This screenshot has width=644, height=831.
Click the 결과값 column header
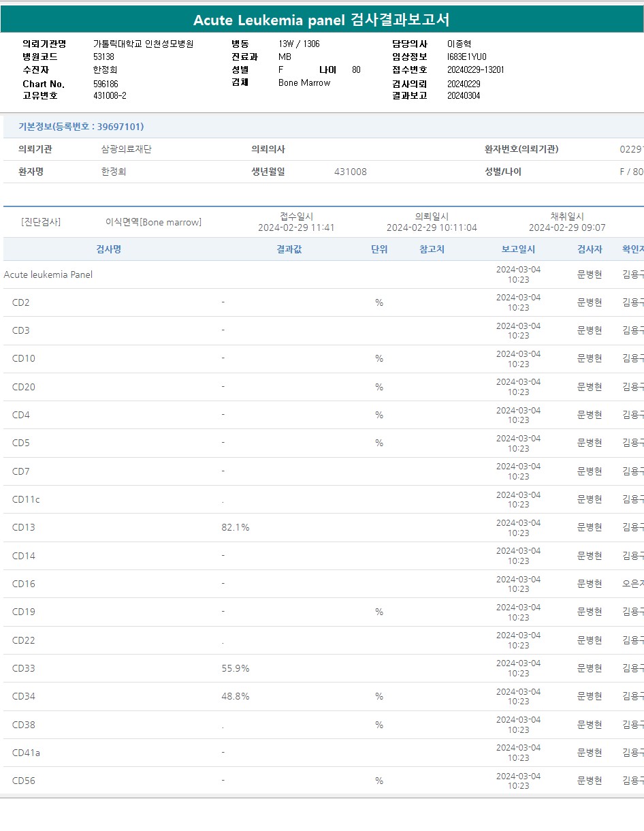tap(289, 249)
